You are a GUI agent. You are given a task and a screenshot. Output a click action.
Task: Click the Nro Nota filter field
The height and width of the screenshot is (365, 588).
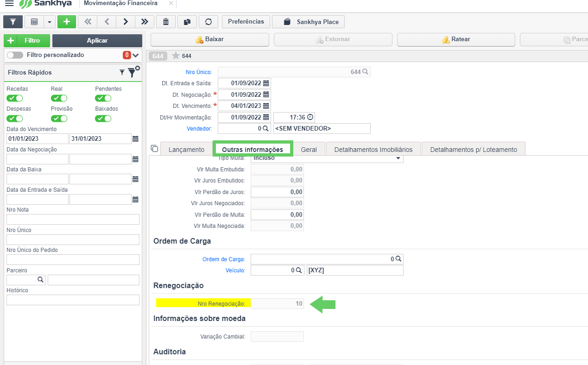[73, 219]
